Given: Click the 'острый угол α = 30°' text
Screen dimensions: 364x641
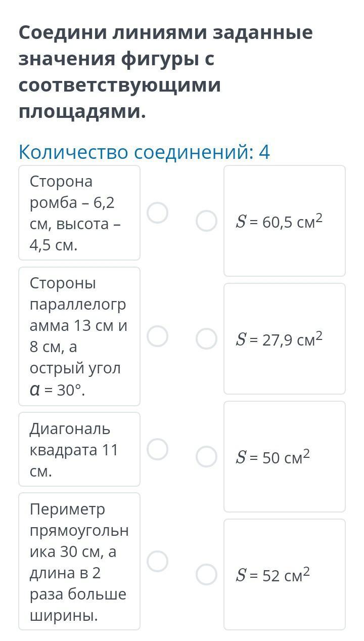Looking at the screenshot, I should coord(75,379).
